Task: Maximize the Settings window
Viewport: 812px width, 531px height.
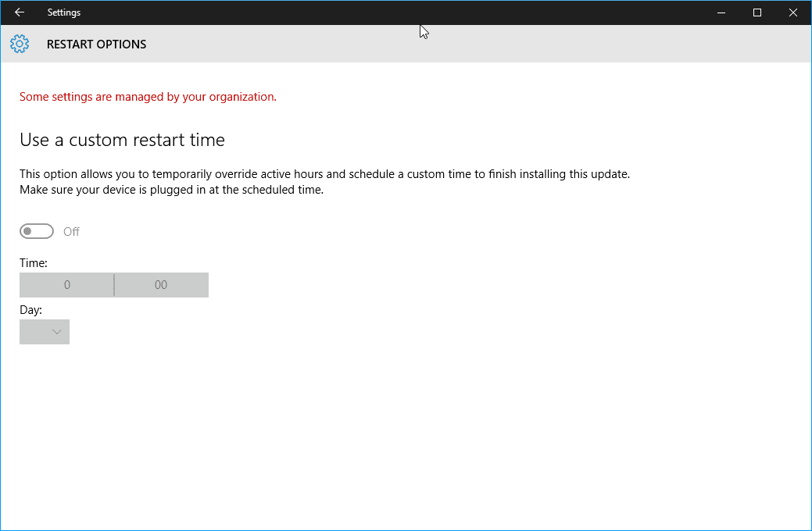Action: pos(757,12)
